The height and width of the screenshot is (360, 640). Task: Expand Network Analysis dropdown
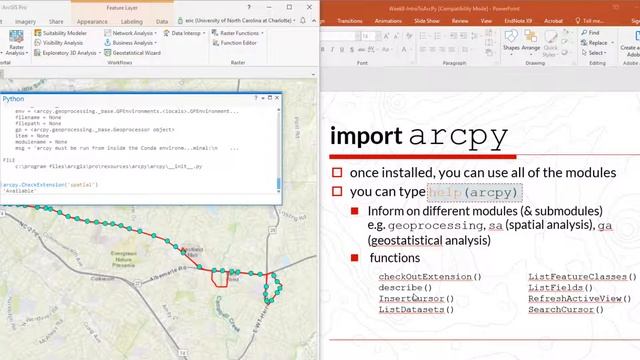(x=156, y=33)
